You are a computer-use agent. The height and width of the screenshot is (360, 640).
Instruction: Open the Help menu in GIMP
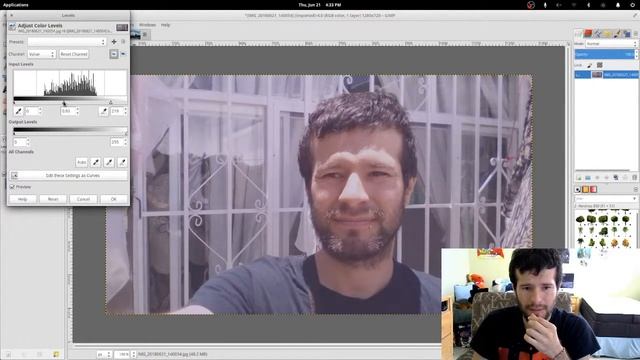point(165,25)
